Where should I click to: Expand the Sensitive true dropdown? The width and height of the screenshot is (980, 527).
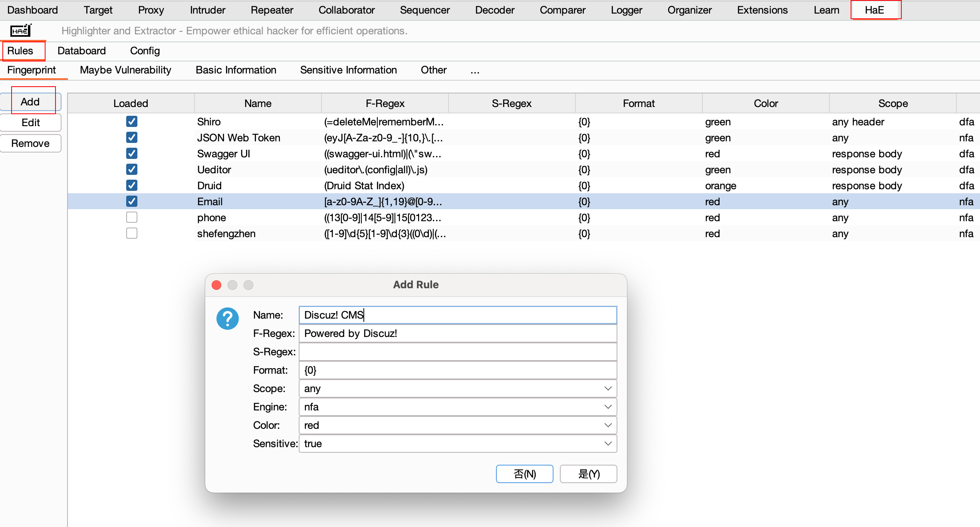click(x=457, y=444)
